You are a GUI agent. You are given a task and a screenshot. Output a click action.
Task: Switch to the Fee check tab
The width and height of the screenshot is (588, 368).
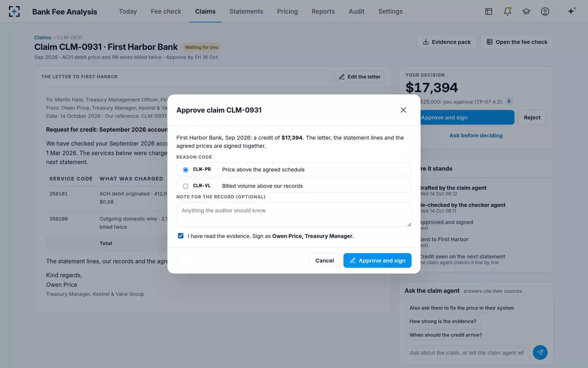166,11
